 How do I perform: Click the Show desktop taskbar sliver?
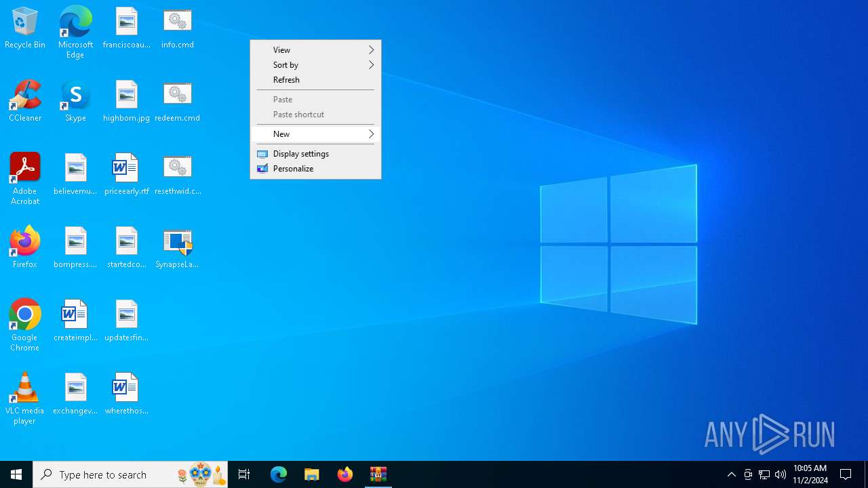866,474
